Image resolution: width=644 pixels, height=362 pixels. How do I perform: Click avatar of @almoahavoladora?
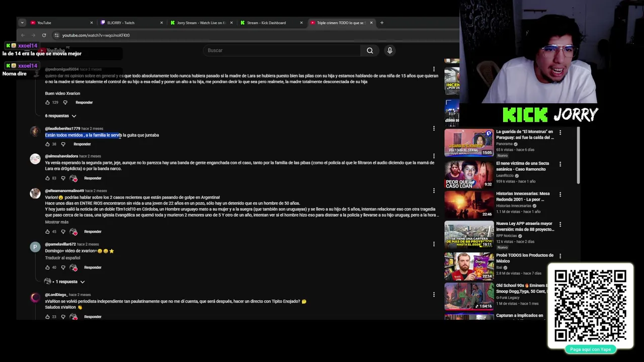[35, 159]
